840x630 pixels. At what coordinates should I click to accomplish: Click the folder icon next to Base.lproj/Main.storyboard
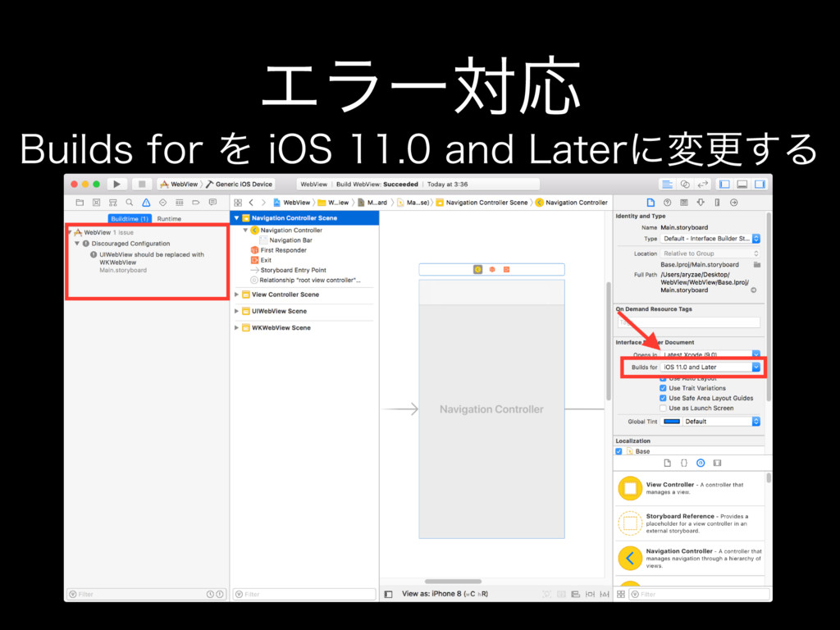tap(757, 265)
